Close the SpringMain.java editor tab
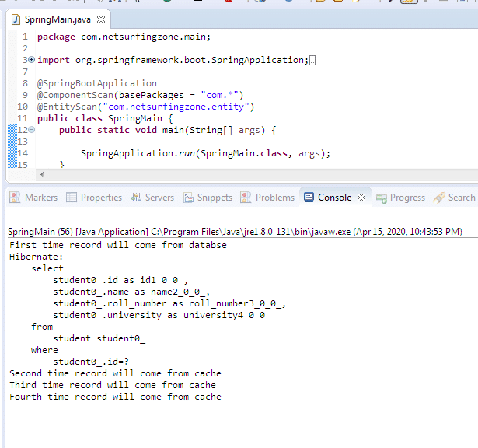 [101, 19]
